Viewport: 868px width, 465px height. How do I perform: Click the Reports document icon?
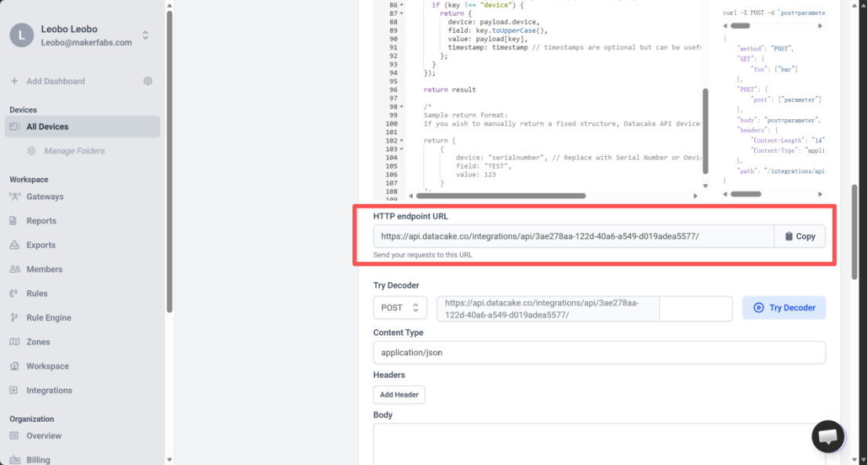(13, 220)
